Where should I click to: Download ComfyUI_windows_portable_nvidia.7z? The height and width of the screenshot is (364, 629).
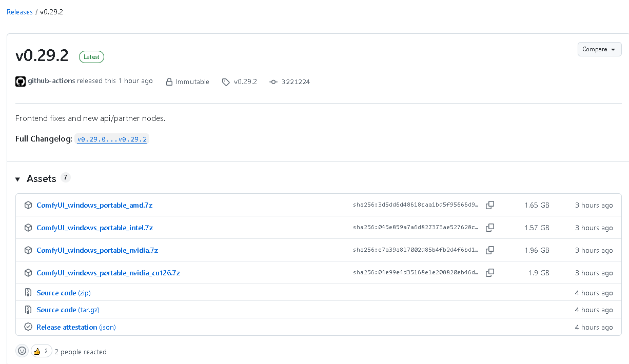(97, 250)
